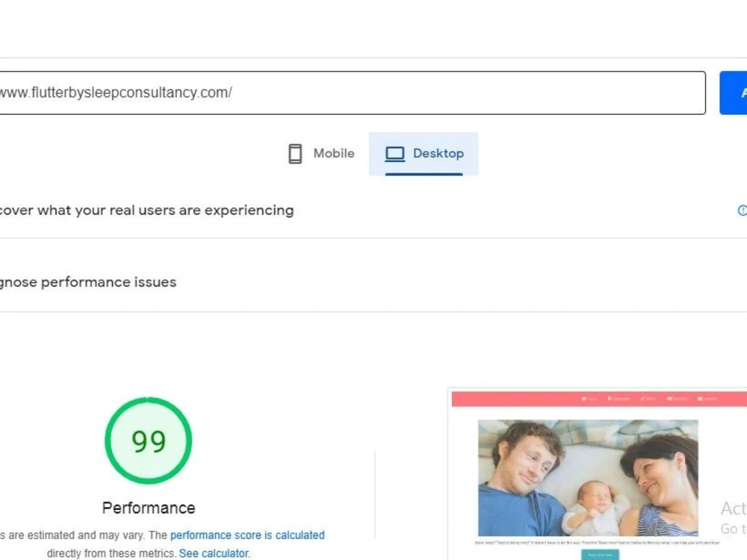The height and width of the screenshot is (560, 747).
Task: Click the 'Performance' label under the gauge
Action: pyautogui.click(x=149, y=508)
